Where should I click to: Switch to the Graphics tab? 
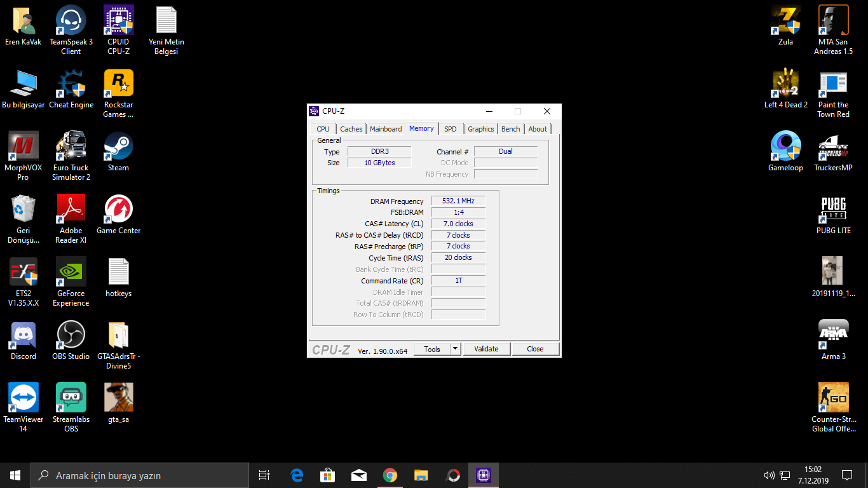[481, 129]
